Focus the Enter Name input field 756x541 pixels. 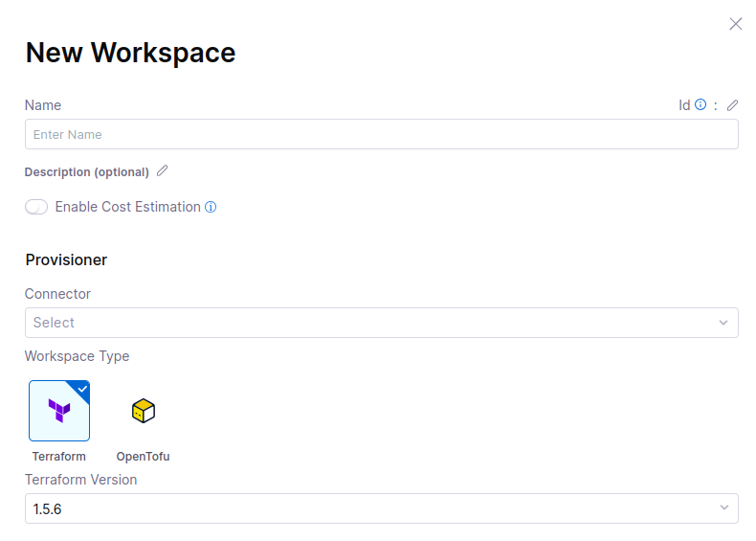(381, 134)
